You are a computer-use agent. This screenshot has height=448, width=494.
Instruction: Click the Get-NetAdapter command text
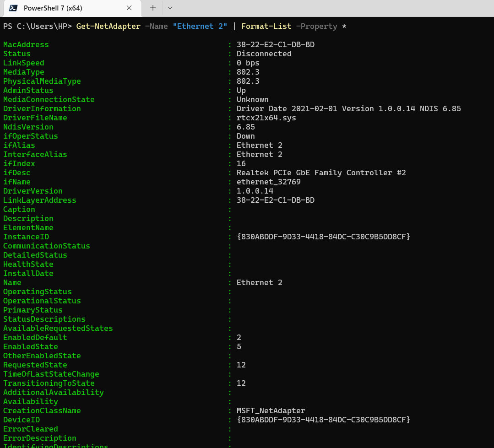(x=108, y=26)
